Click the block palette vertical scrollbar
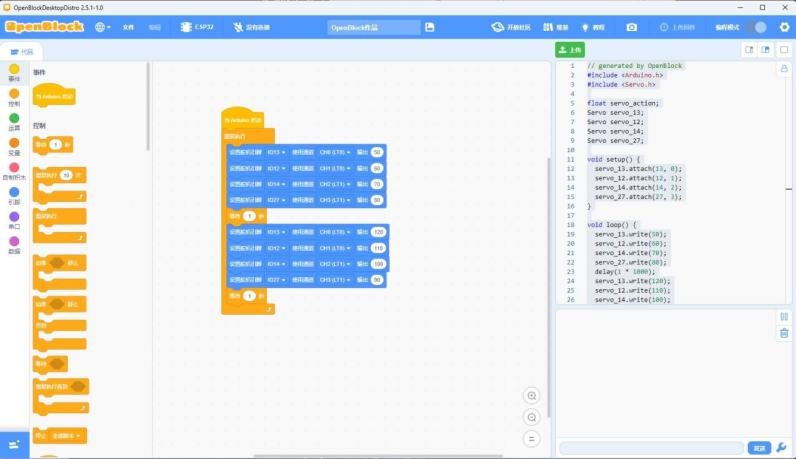The width and height of the screenshot is (796, 459). [x=148, y=107]
